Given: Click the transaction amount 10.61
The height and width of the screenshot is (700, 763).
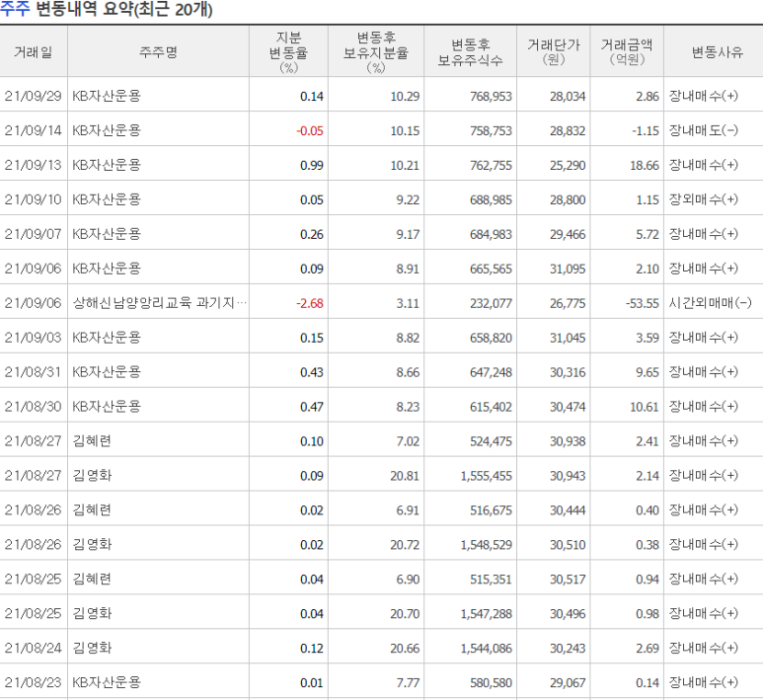Looking at the screenshot, I should 645,407.
